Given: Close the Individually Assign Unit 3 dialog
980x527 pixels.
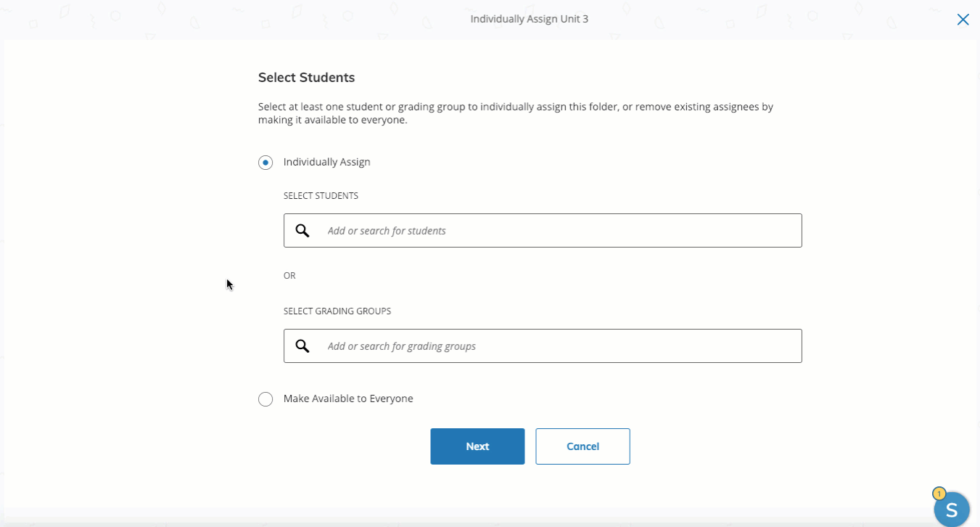Looking at the screenshot, I should coord(963,20).
